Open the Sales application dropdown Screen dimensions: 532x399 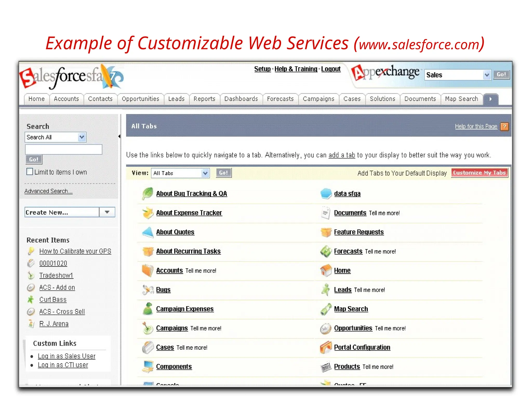458,75
